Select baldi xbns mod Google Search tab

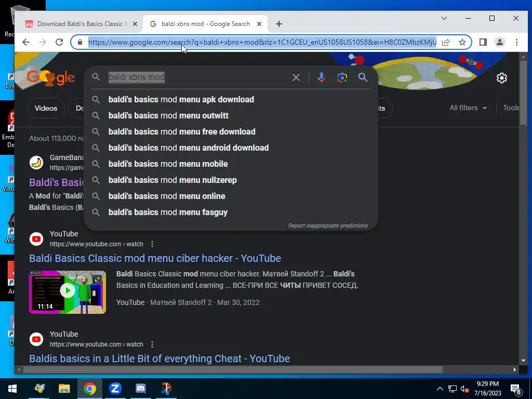[x=205, y=24]
